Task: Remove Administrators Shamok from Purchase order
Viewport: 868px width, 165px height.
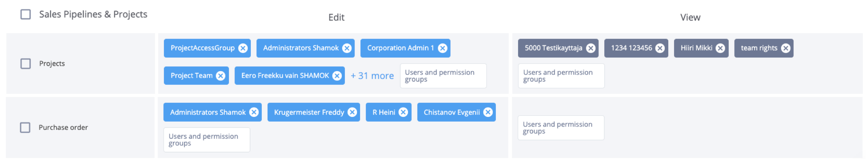Action: point(254,112)
